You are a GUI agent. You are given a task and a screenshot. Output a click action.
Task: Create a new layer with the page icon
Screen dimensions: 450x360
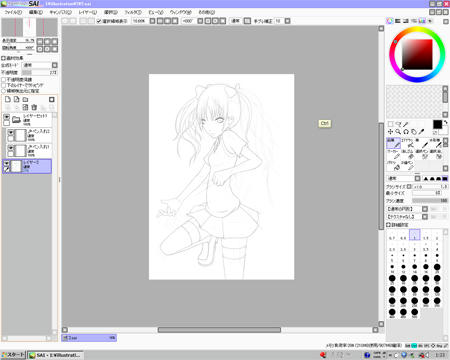tap(8, 99)
